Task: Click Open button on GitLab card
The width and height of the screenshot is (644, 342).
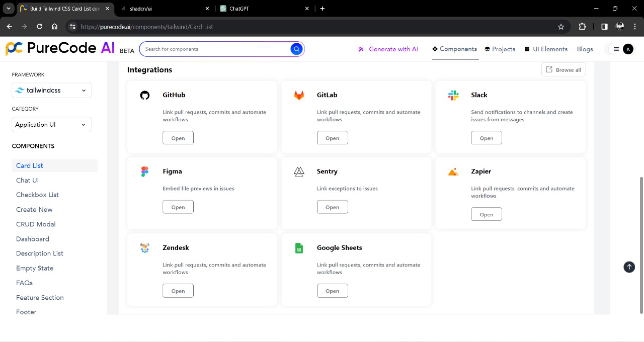Action: (x=332, y=138)
